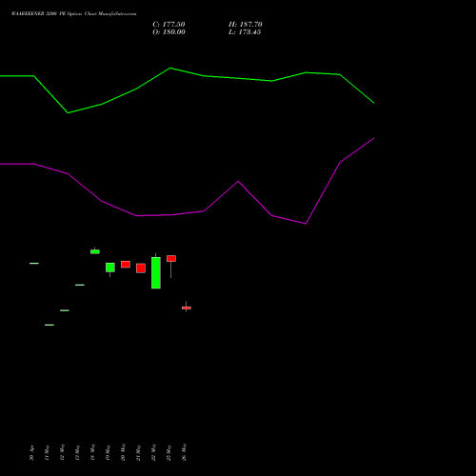Screen dimensions: 476x476
Task: Click the close price value C: 177.50
Action: point(169,25)
